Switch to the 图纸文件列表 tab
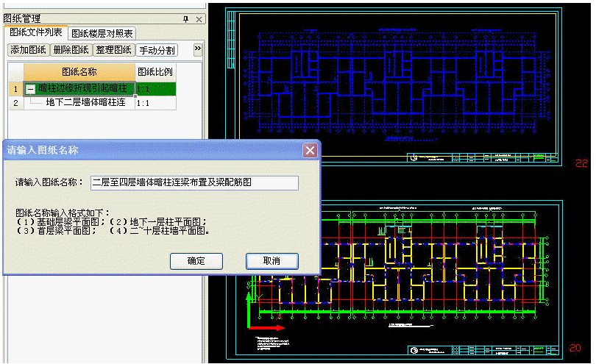 coord(36,33)
